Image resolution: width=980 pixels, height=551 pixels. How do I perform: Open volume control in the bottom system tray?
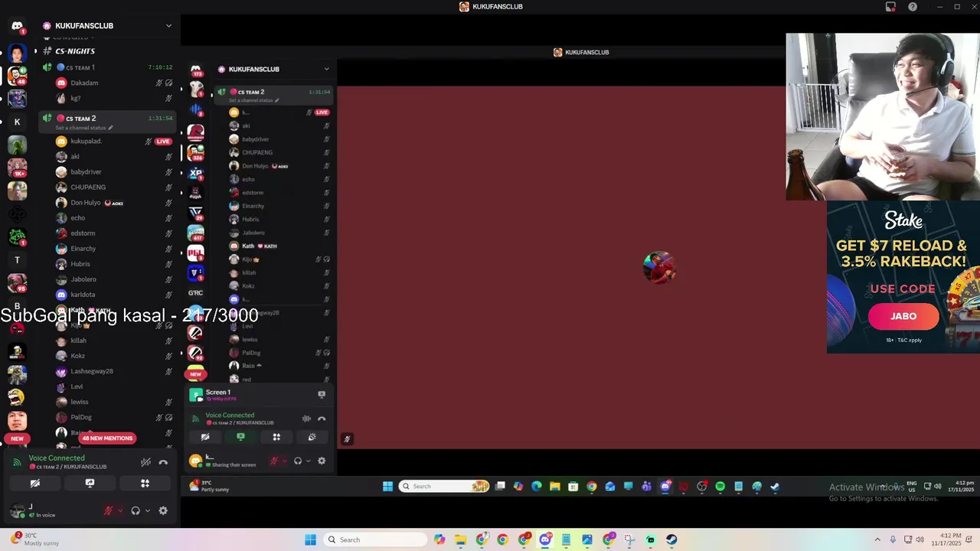point(920,540)
